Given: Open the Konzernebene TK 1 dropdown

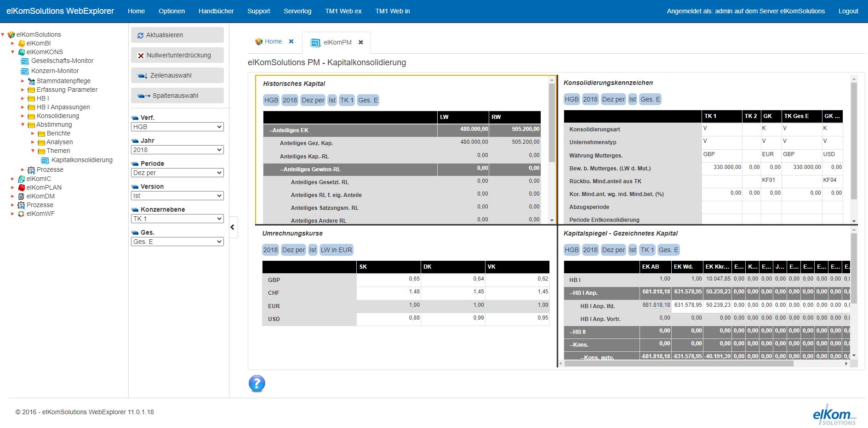Looking at the screenshot, I should [x=177, y=219].
